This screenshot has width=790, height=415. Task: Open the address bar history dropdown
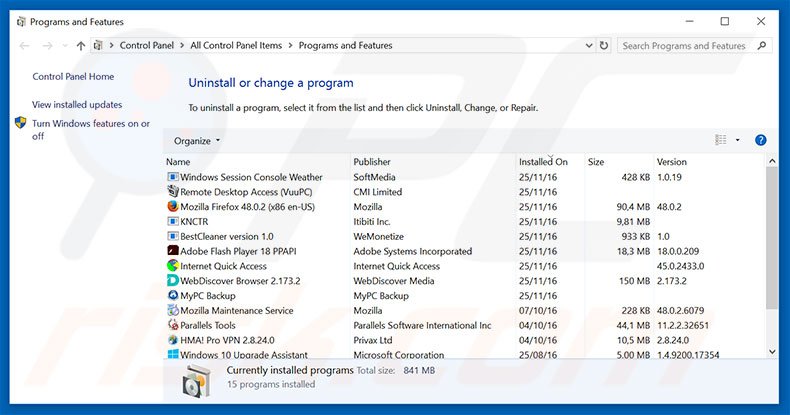pos(589,45)
